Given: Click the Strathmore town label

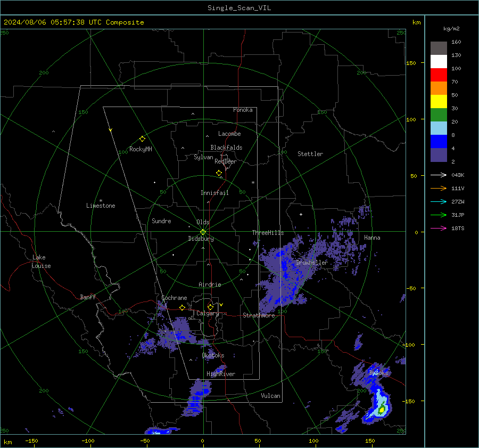Looking at the screenshot, I should point(259,315).
